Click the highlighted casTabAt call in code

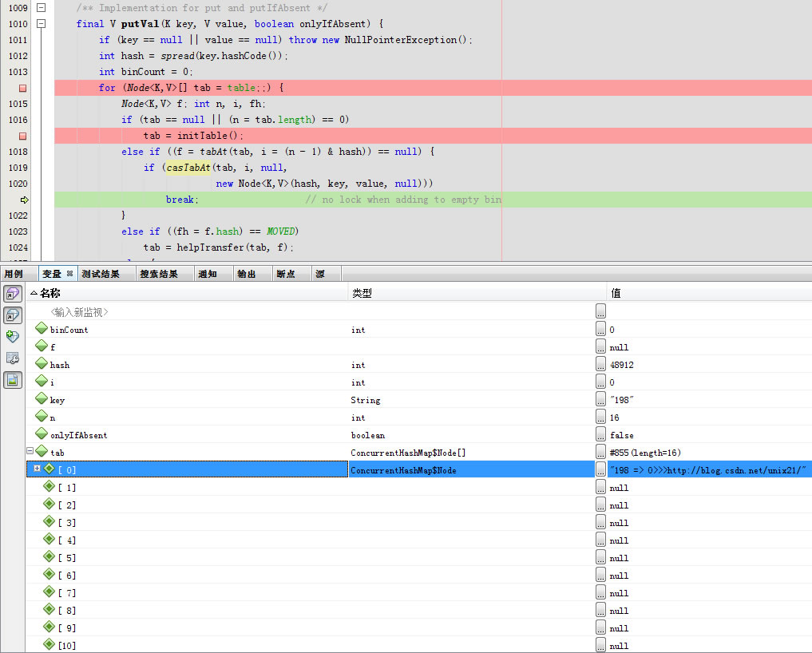coord(188,168)
